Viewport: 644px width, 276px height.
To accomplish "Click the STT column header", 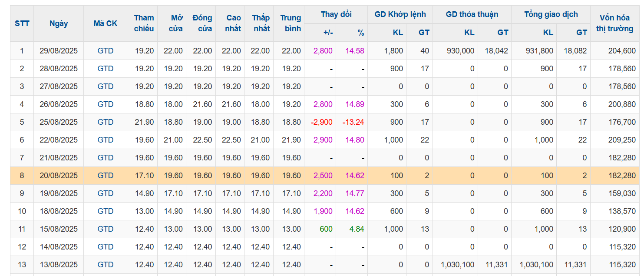I will point(22,23).
